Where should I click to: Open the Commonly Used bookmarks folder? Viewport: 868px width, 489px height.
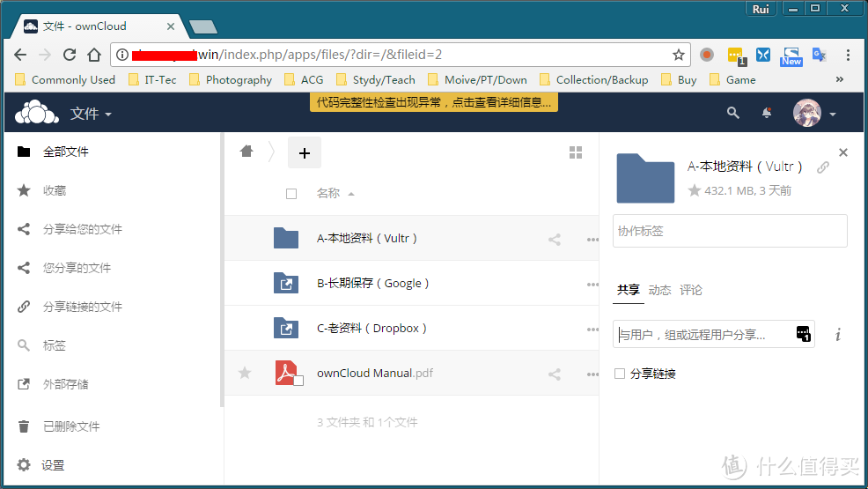click(x=65, y=80)
